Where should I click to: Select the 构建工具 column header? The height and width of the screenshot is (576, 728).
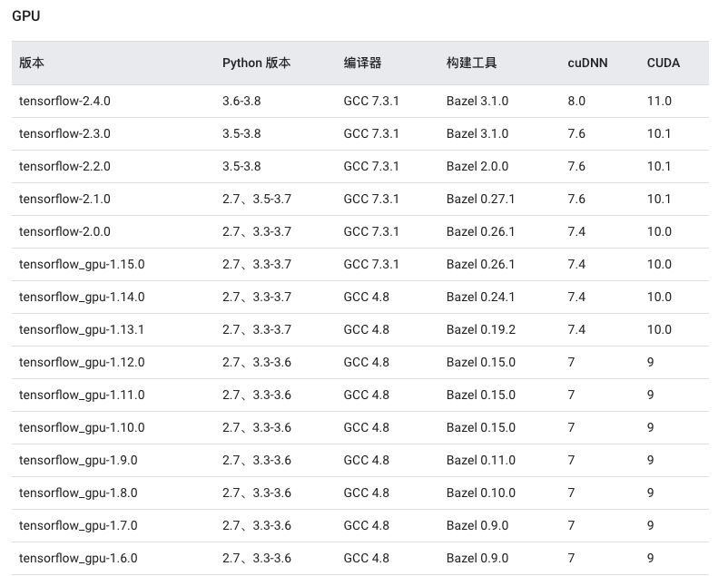[472, 63]
